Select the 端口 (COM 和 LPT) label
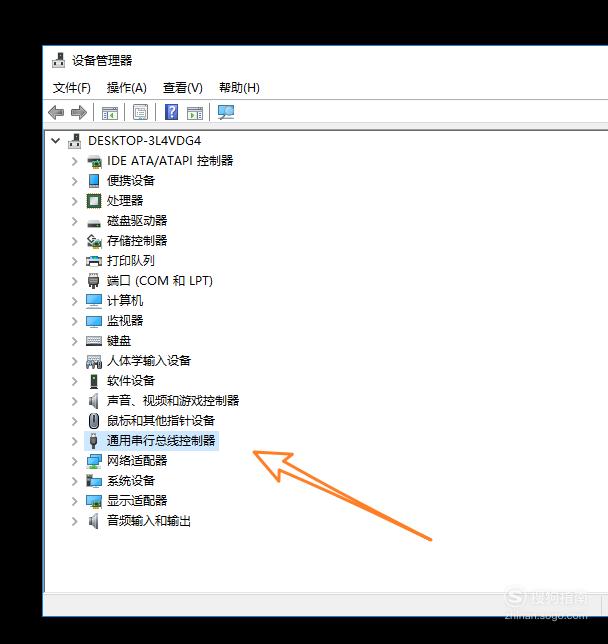 [160, 281]
